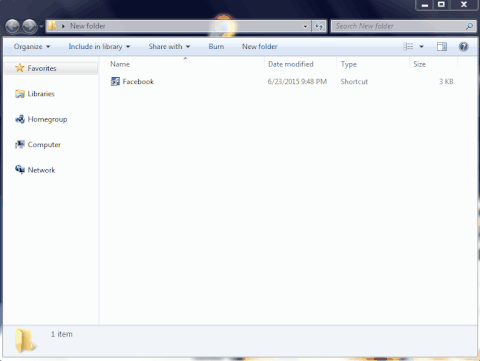Open the view options dropdown arrow
Viewport: 480px width, 361px height.
click(421, 47)
